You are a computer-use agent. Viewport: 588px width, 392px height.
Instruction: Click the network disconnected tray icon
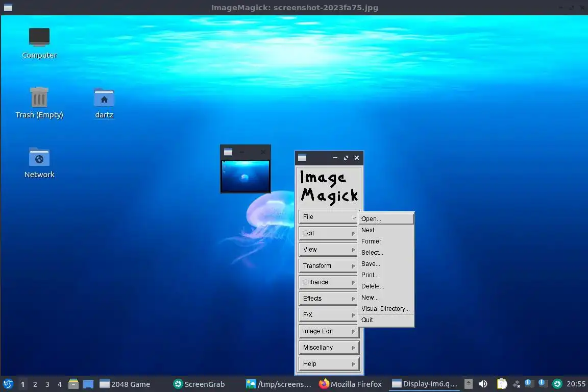517,384
